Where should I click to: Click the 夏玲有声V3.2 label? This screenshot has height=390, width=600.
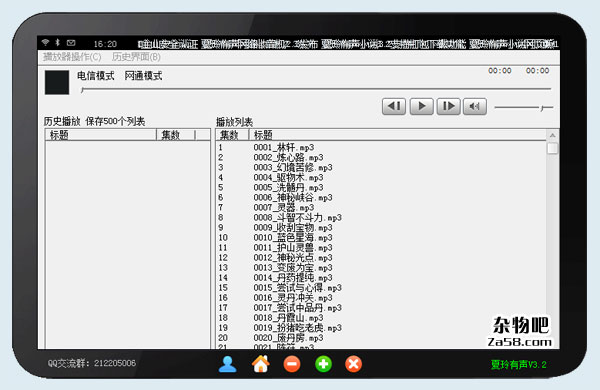[x=518, y=364]
